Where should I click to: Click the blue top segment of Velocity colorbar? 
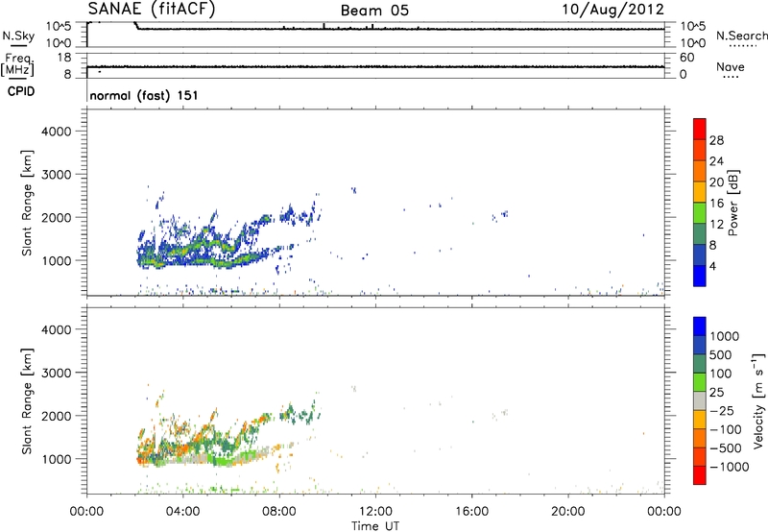700,326
